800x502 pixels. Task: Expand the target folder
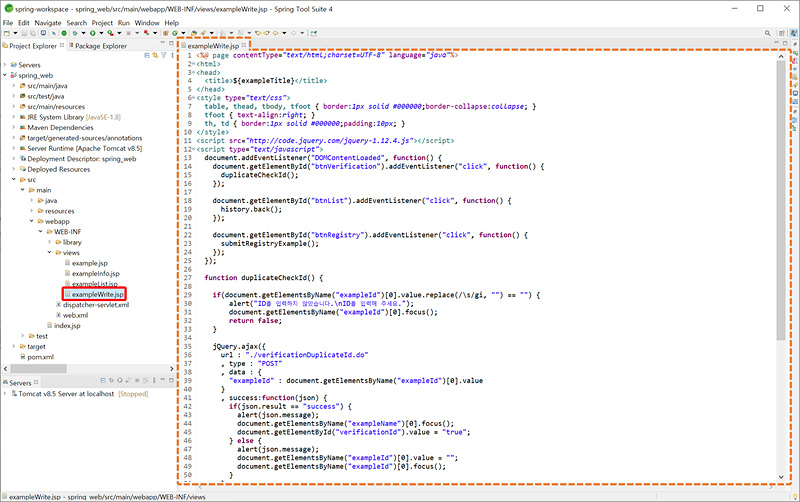click(14, 346)
